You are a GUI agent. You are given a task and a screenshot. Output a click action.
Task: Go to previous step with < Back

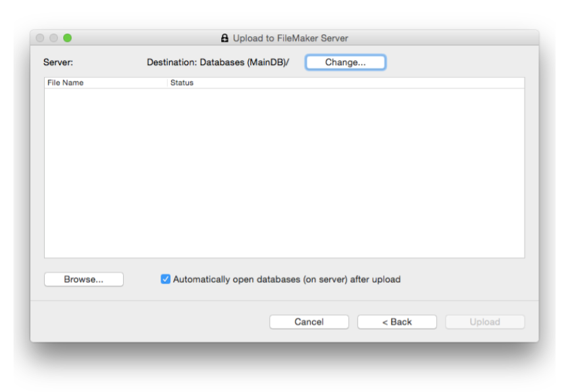pyautogui.click(x=397, y=322)
